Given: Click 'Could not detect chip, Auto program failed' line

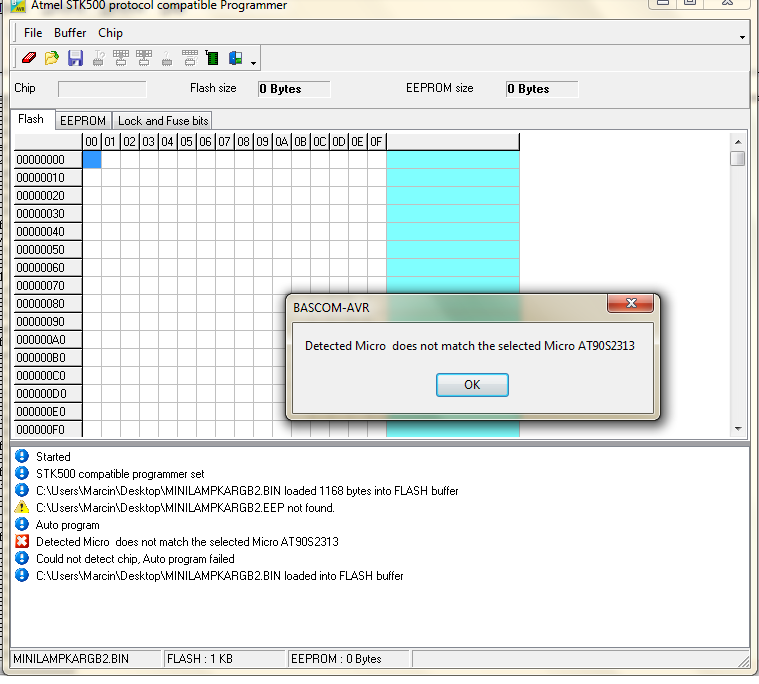Looking at the screenshot, I should coord(135,559).
